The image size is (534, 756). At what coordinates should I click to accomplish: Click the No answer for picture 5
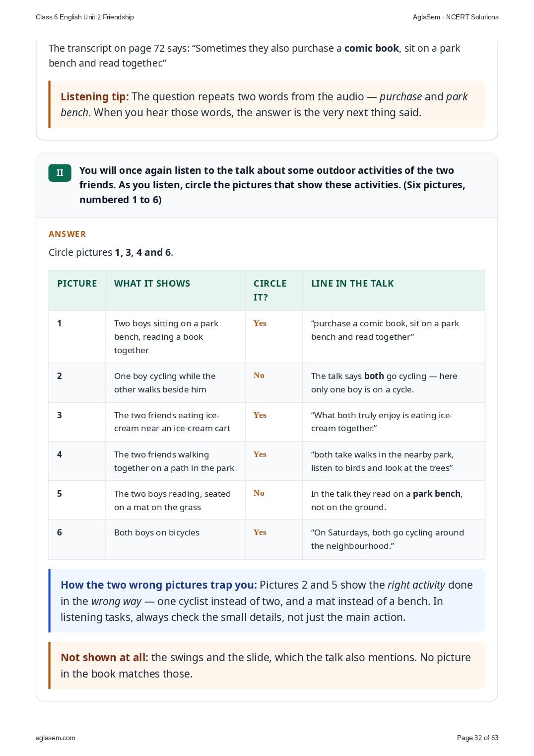tap(259, 493)
